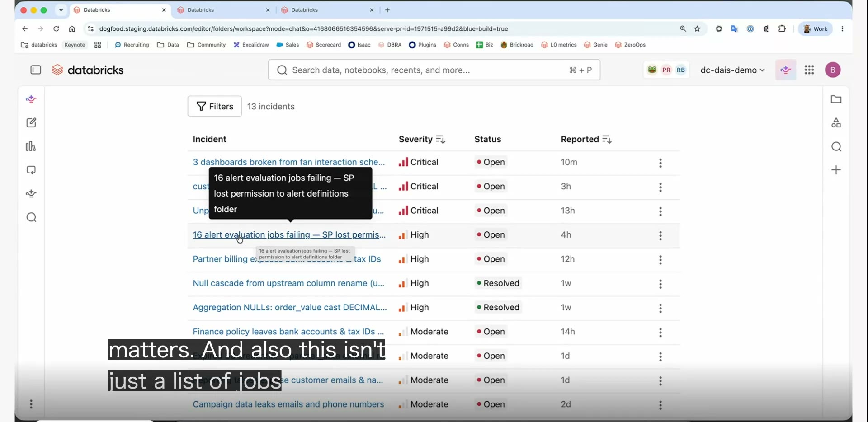Open row menu for Null cascade incident
The image size is (868, 422).
point(661,284)
